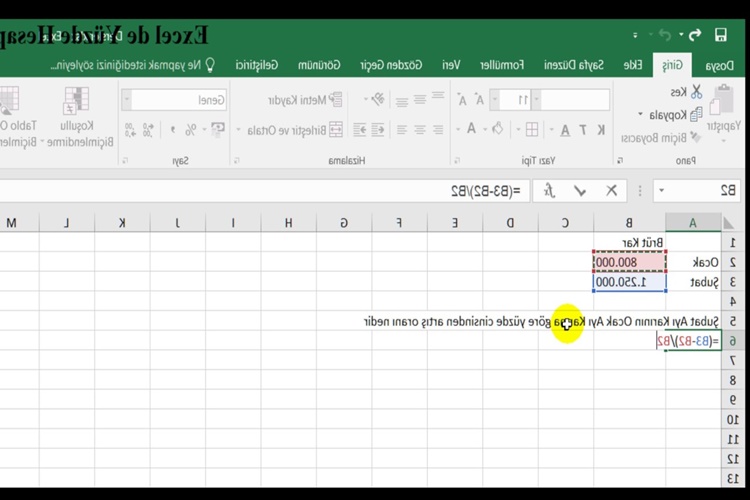Toggle italic with the T button
The image size is (750, 500).
tap(583, 129)
